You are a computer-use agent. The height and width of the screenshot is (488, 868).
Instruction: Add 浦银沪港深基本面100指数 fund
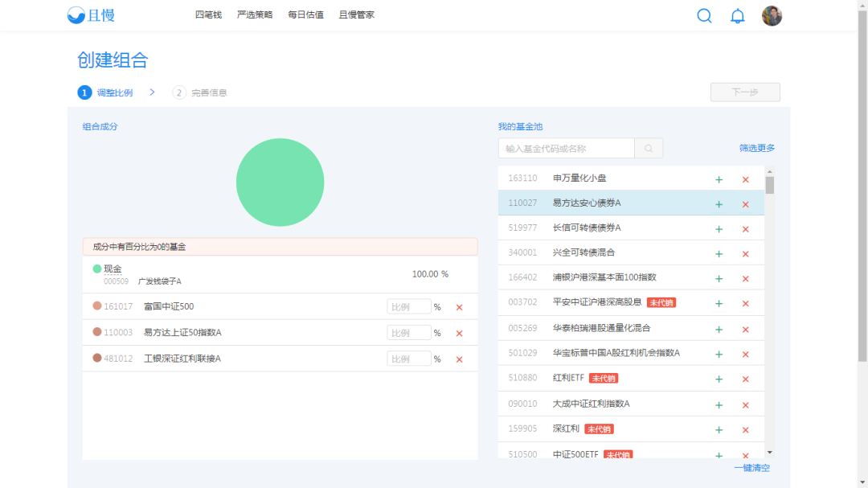(719, 279)
